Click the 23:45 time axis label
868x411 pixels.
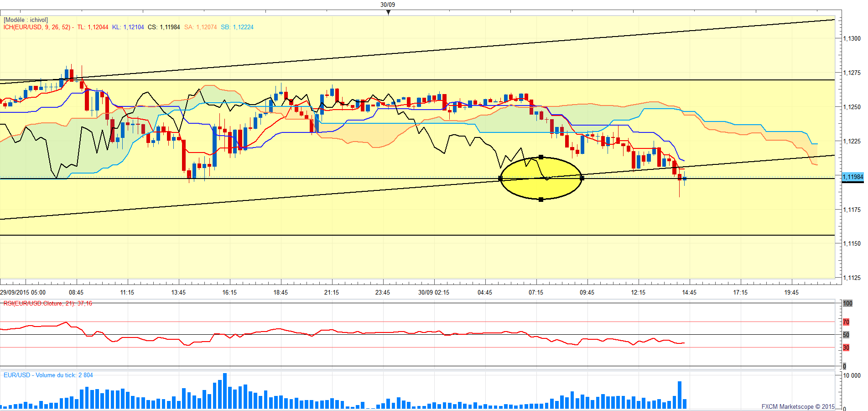(x=383, y=293)
